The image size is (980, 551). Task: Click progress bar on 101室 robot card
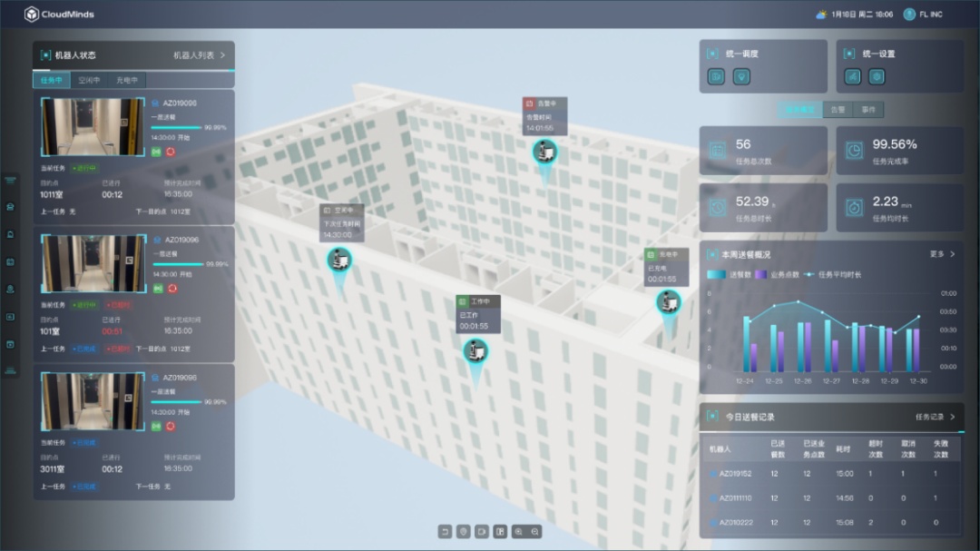click(178, 264)
